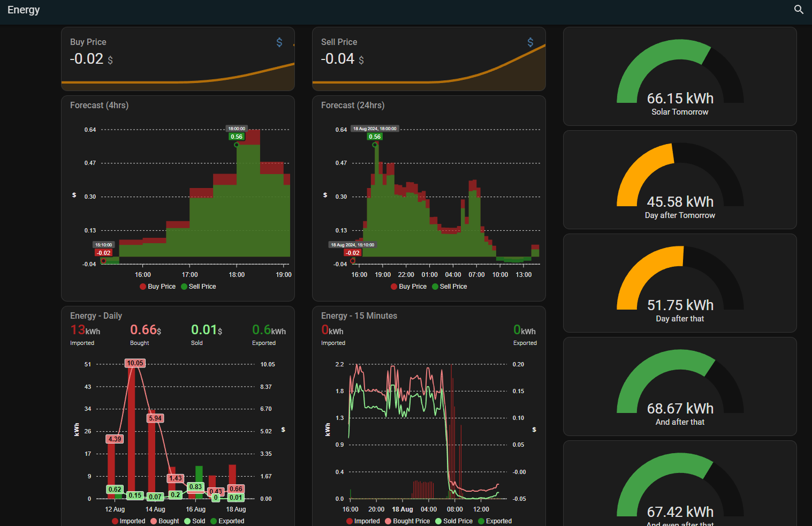This screenshot has height=526, width=812.
Task: Click the 0.6 kWh Exported daily value
Action: (269, 330)
